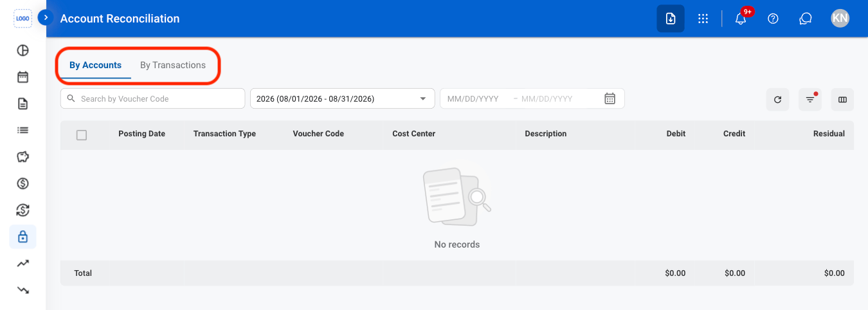Open the pie chart dashboard sidebar icon
868x310 pixels.
[23, 50]
